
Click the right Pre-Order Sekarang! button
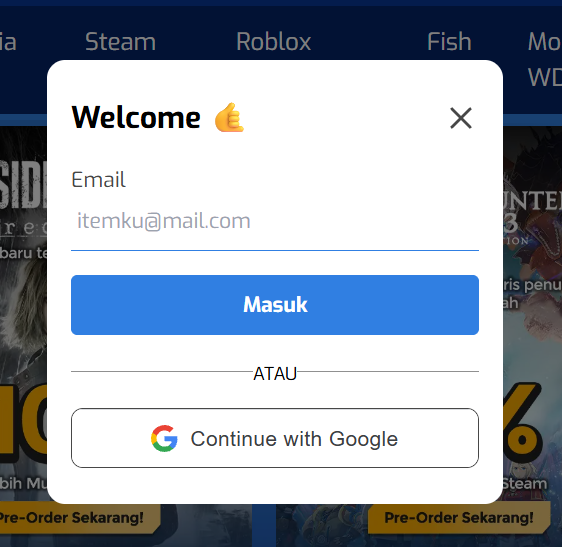pos(459,518)
